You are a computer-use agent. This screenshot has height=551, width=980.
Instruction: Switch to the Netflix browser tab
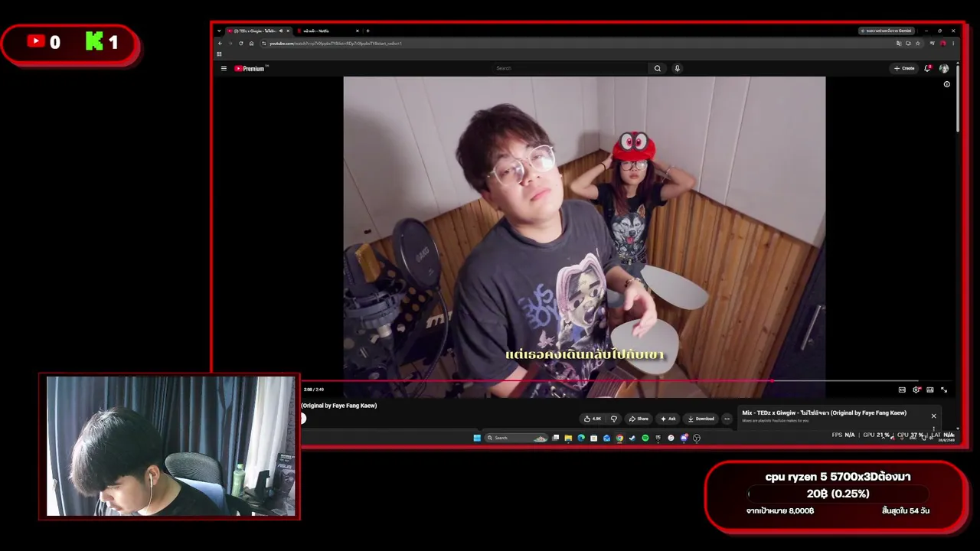pyautogui.click(x=328, y=31)
